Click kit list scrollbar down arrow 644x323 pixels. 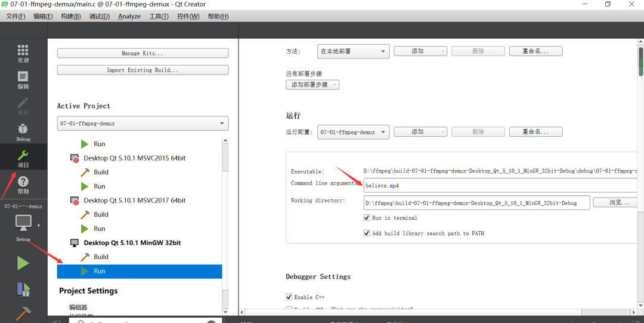tap(225, 312)
